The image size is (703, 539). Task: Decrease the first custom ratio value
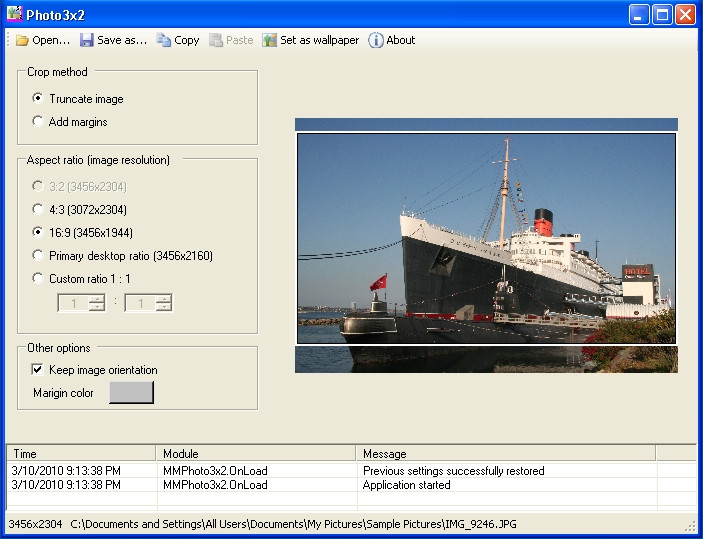(97, 307)
